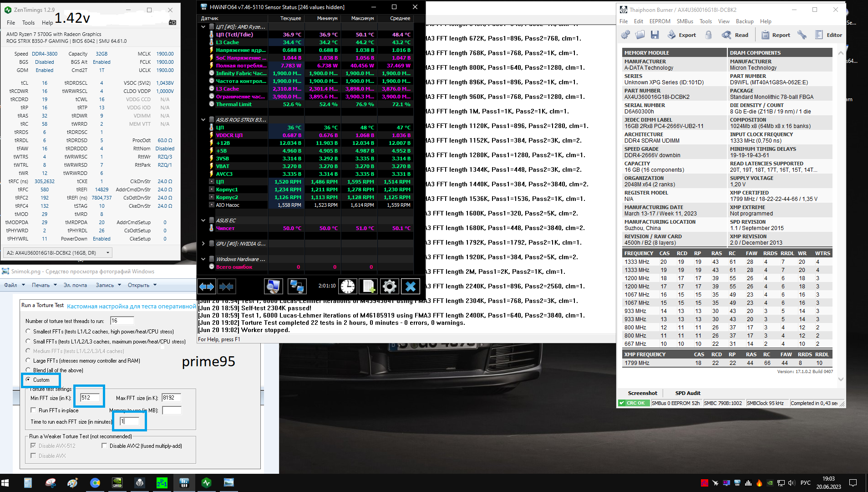Expand the GPU NVIDIA sensor group
This screenshot has height=492, width=868.
203,244
